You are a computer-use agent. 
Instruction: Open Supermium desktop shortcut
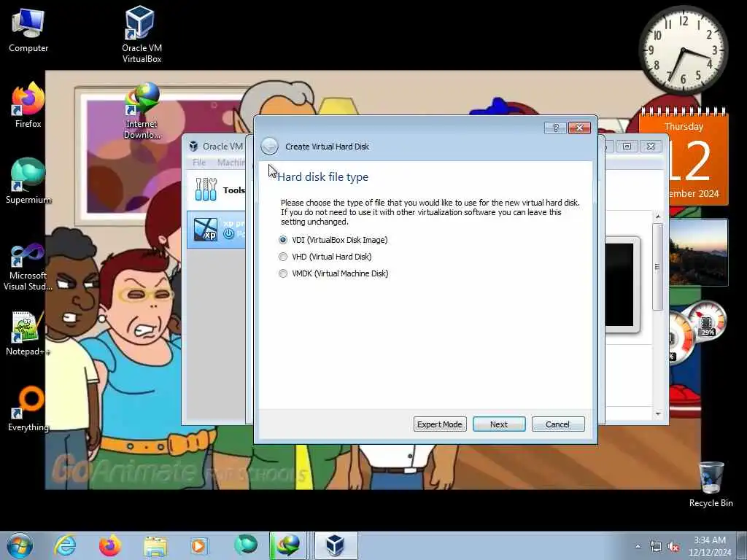[x=28, y=181]
